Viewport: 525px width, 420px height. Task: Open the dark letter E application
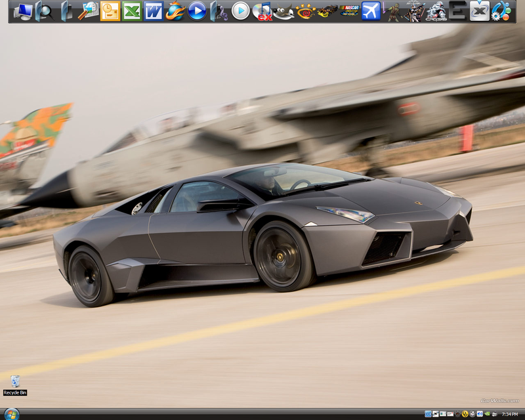click(457, 11)
